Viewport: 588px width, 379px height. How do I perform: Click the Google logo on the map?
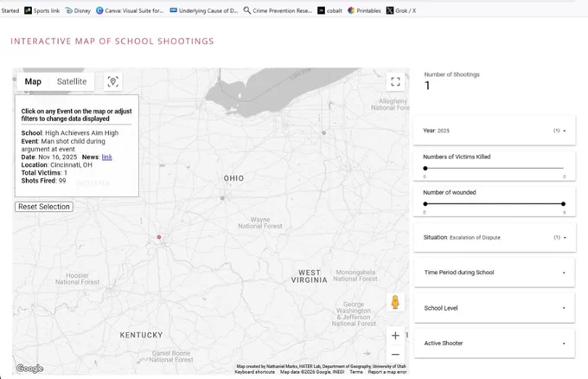click(x=30, y=369)
